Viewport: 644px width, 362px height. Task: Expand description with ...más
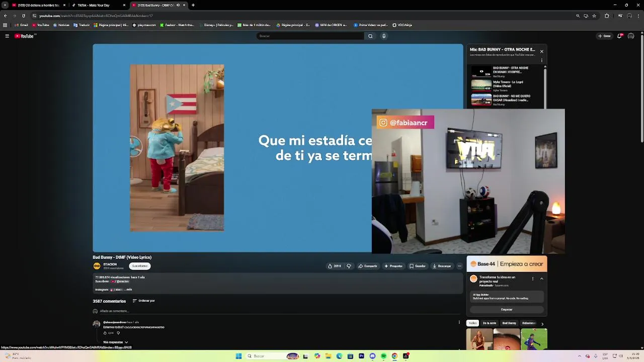128,290
